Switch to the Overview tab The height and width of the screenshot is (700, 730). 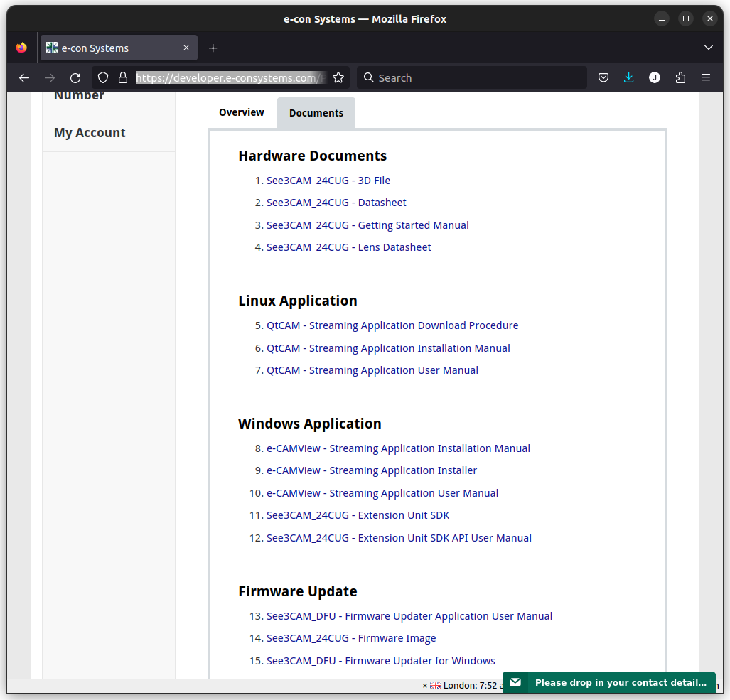point(241,112)
